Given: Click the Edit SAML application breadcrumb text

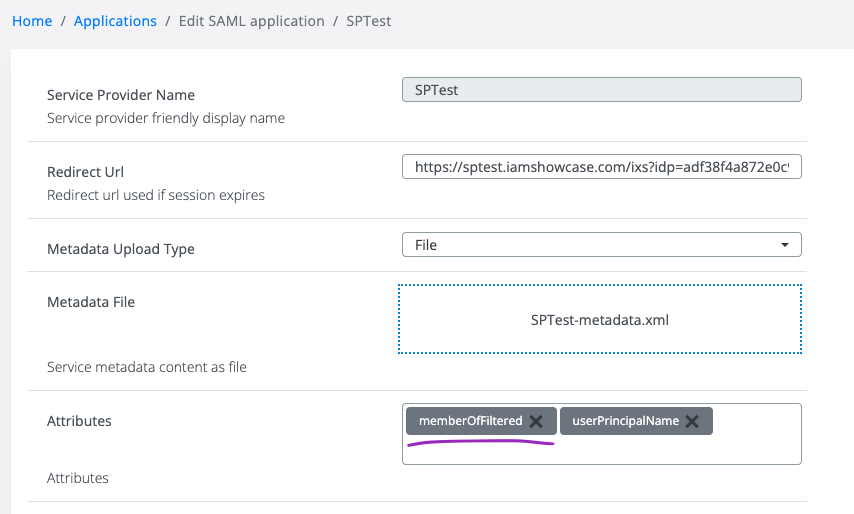Looking at the screenshot, I should (250, 21).
